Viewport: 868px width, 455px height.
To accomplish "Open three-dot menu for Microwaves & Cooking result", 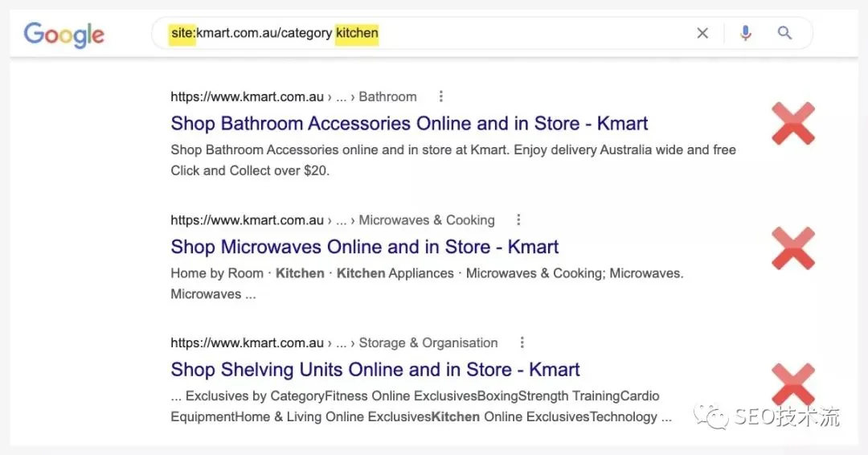I will pos(518,219).
